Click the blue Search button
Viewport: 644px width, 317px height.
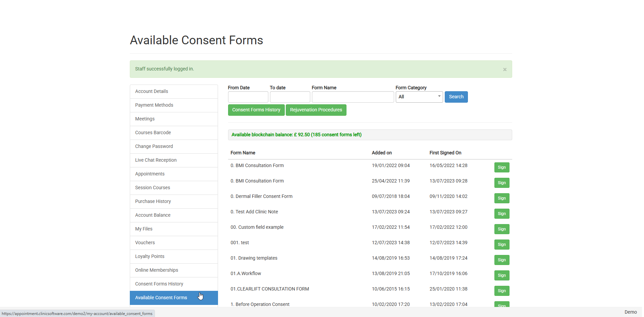click(456, 97)
